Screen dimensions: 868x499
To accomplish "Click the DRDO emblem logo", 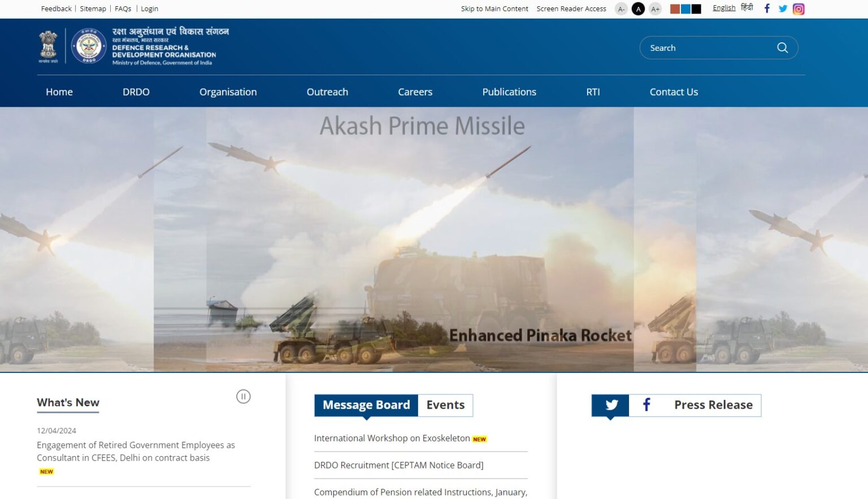I will click(x=88, y=46).
